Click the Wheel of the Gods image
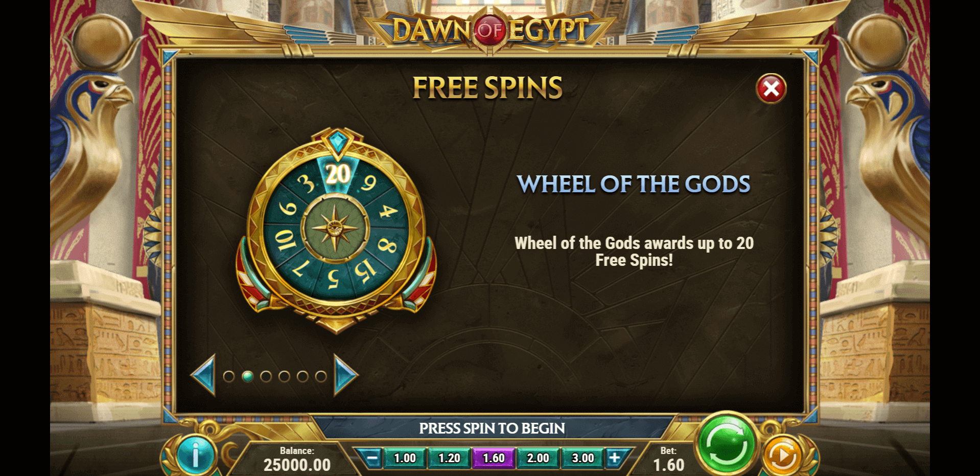 (336, 230)
